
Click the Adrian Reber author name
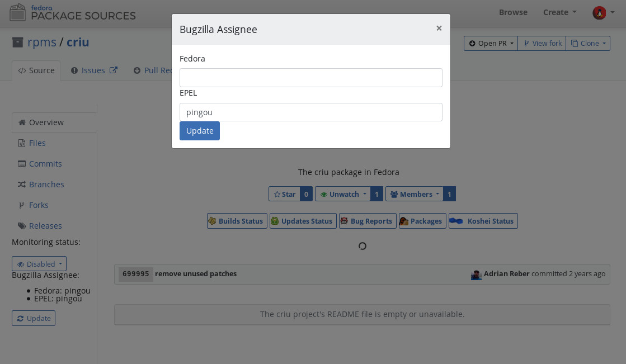(507, 274)
